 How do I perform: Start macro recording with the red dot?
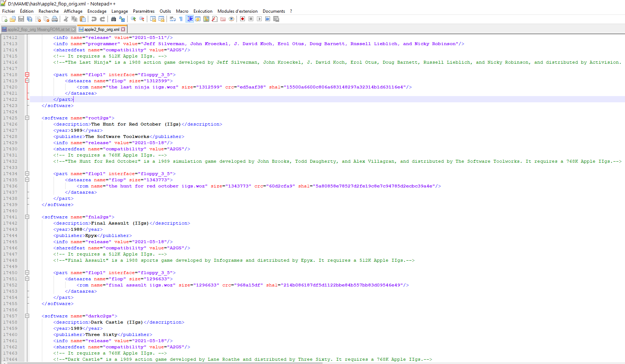[x=242, y=19]
